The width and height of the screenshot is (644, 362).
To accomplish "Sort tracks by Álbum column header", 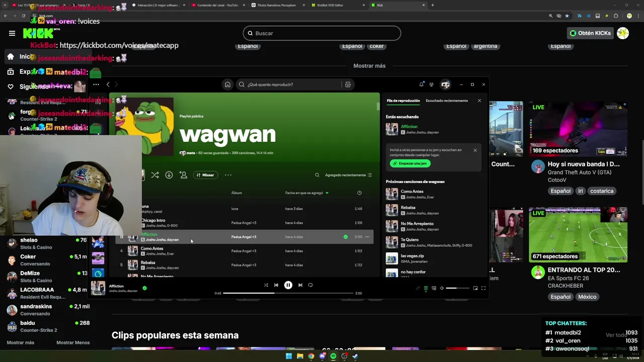I will click(236, 193).
